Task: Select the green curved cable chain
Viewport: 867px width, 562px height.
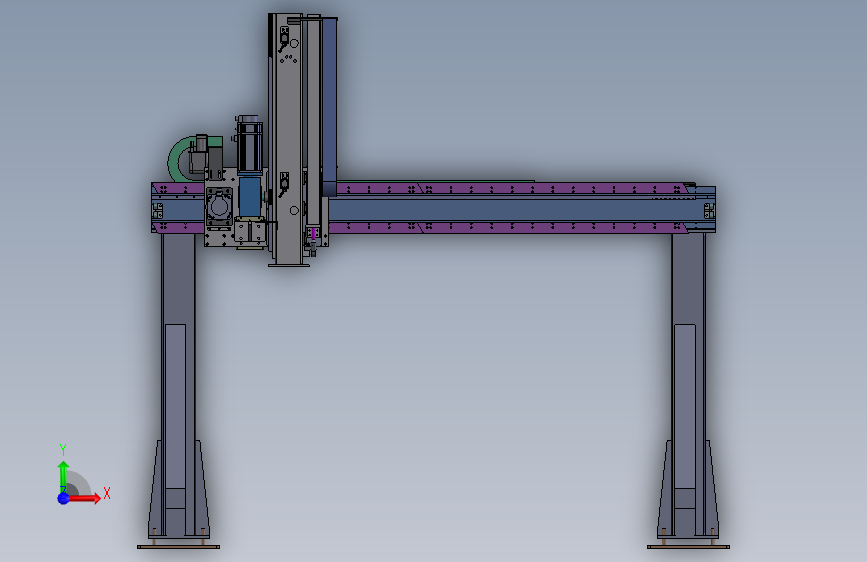Action: coord(177,159)
